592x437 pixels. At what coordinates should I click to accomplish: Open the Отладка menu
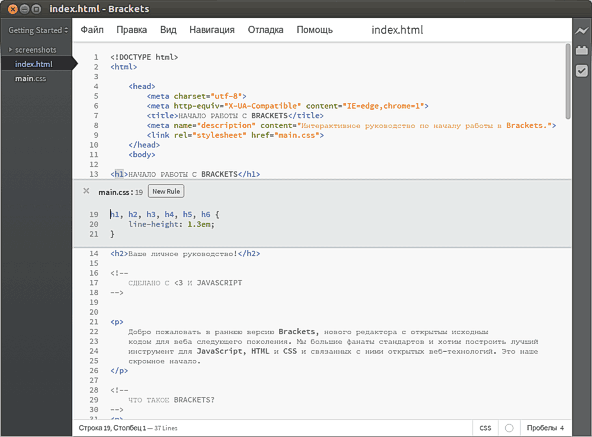(x=265, y=30)
